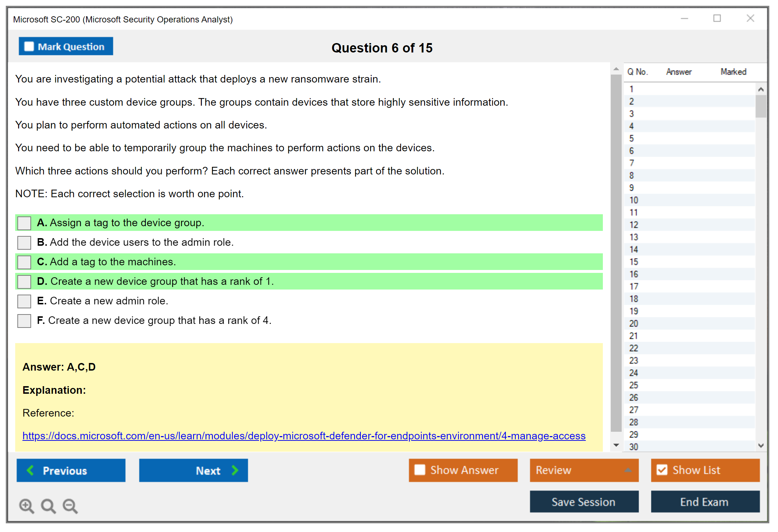The image size is (778, 532).
Task: Click question list scroll-down arrow
Action: pos(761,446)
